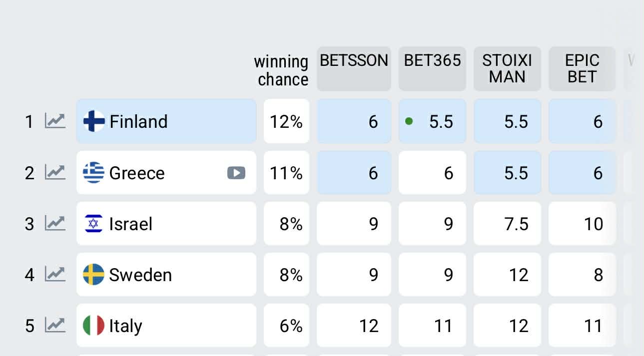Click Sweden's EPIC BET odds of 8

pos(582,275)
